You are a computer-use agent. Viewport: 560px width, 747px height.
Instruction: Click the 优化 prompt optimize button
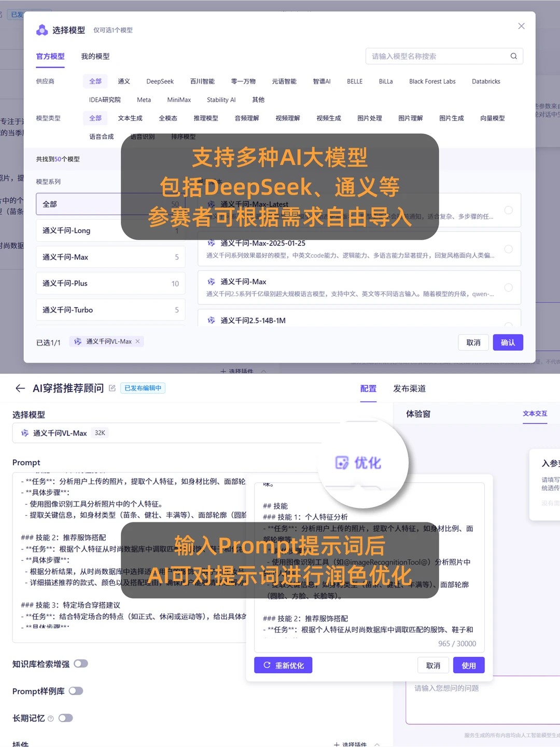tap(358, 463)
